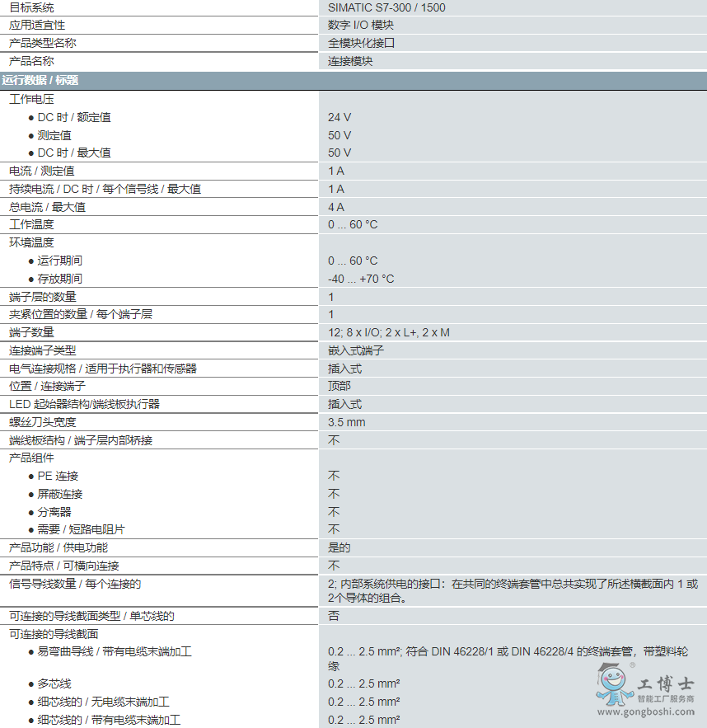Screen dimensions: 707x728
Task: Click the value '12; 8 x I/O; 2 x L+, 2 x M'
Action: point(389,332)
